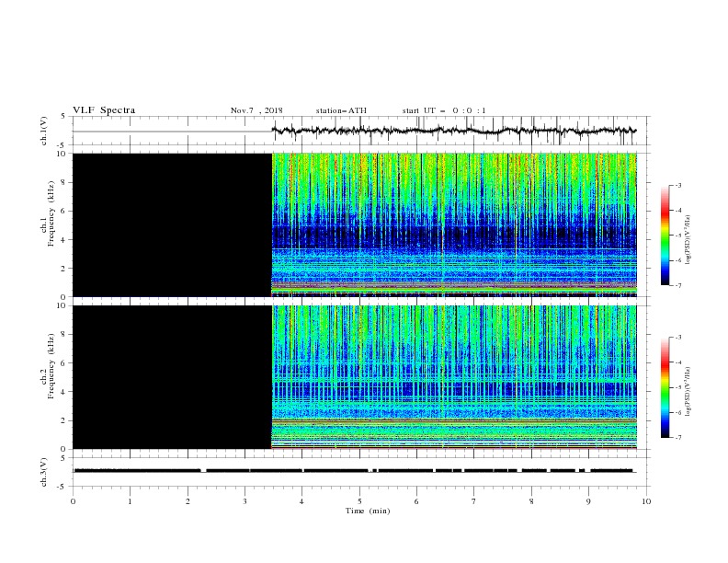Click the "ch.3(V)" axis label at bottom

(44, 472)
